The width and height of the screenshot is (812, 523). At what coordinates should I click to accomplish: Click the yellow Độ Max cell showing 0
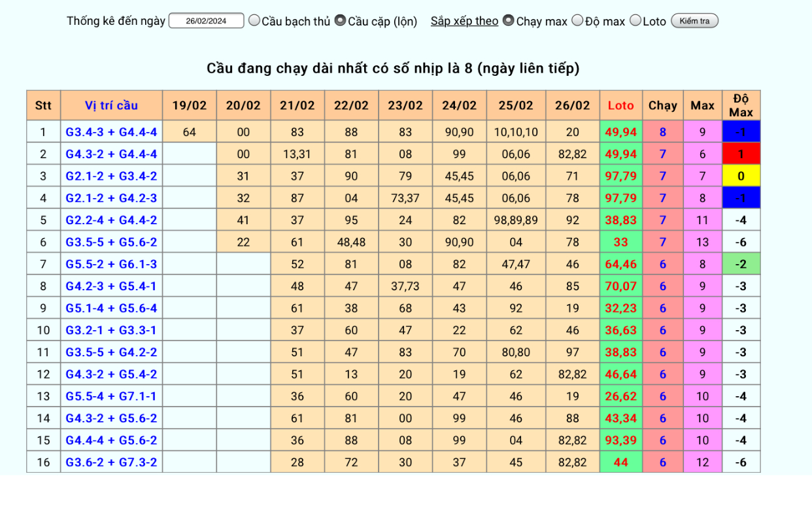(741, 176)
